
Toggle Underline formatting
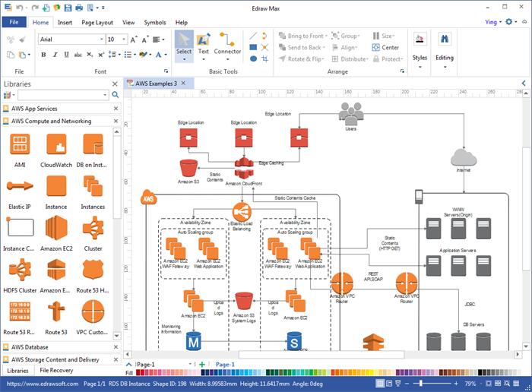(67, 55)
